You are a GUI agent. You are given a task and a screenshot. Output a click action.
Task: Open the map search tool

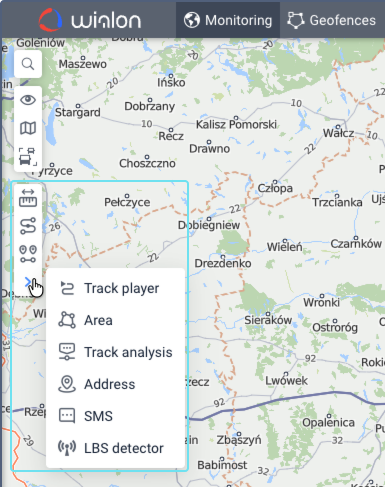[28, 64]
